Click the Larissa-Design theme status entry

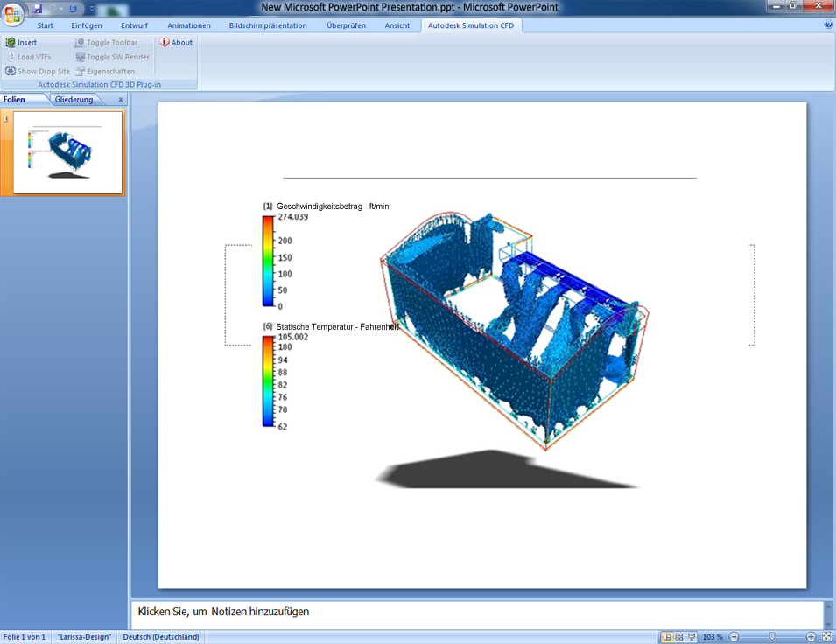84,637
